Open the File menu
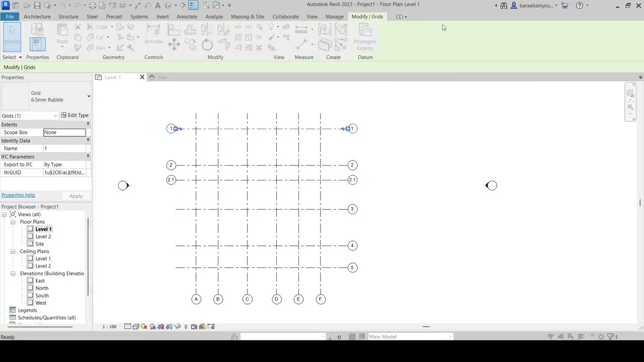This screenshot has height=362, width=644. tap(10, 17)
